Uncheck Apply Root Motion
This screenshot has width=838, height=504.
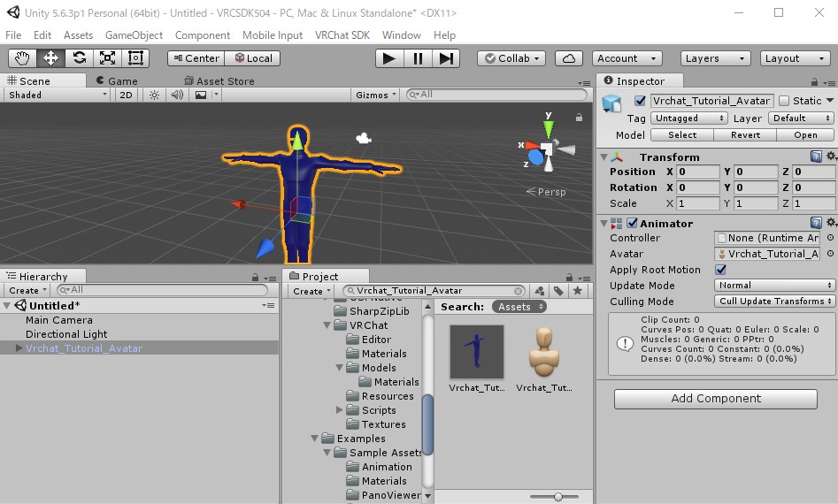coord(720,270)
